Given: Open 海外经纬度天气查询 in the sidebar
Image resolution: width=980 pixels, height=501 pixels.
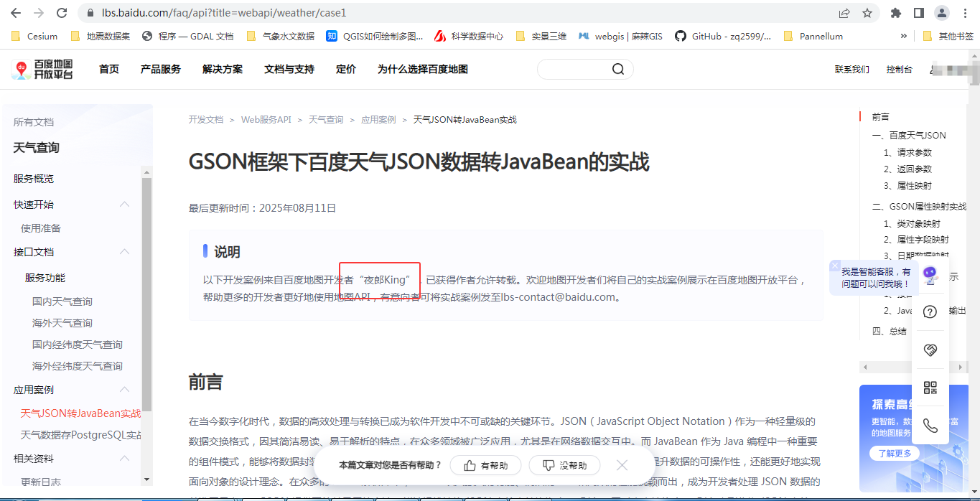Looking at the screenshot, I should click(78, 366).
